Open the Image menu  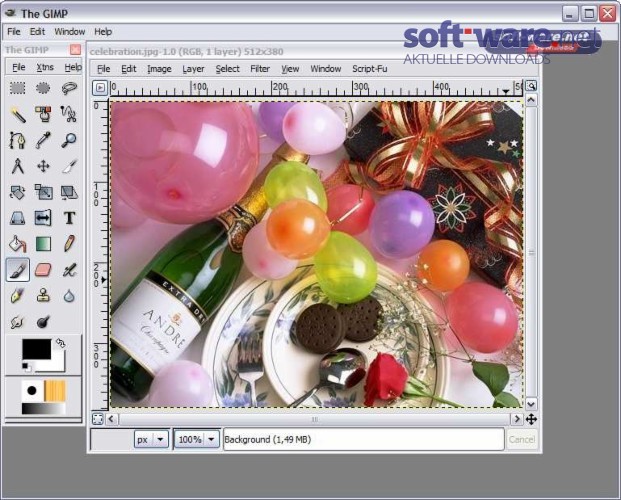pos(159,69)
